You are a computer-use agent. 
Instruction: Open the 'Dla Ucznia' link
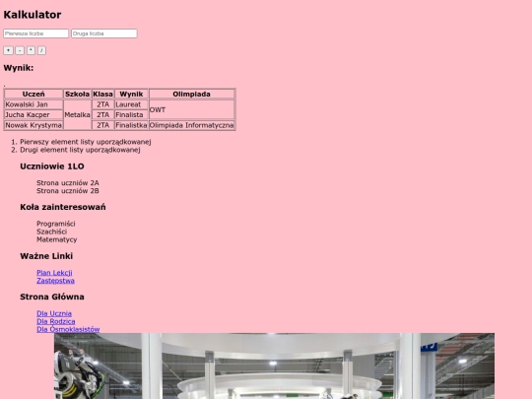click(x=54, y=313)
